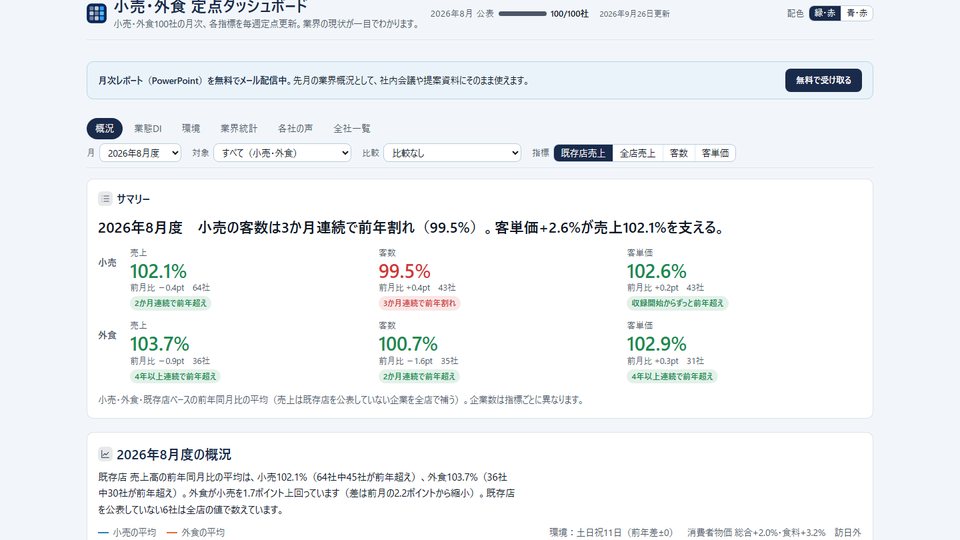Open the 比較 dropdown 比較なし
The image size is (960, 540).
click(452, 153)
